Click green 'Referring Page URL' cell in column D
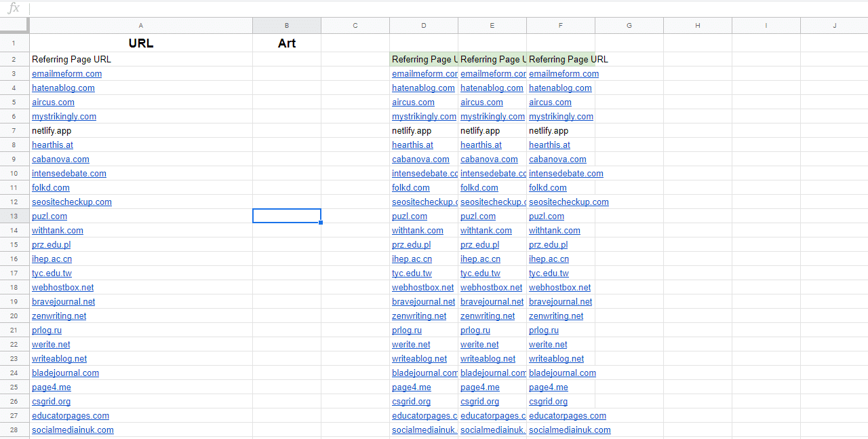This screenshot has width=868, height=439. [x=424, y=59]
